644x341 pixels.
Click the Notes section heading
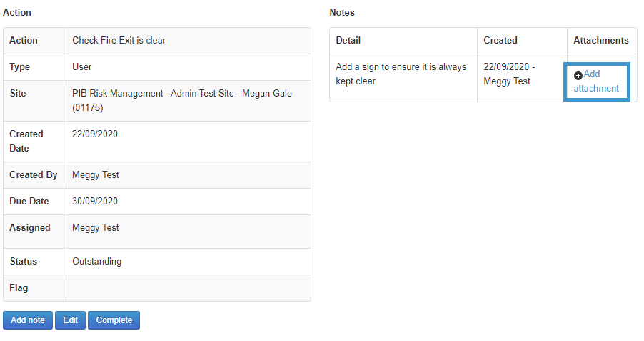pyautogui.click(x=342, y=12)
